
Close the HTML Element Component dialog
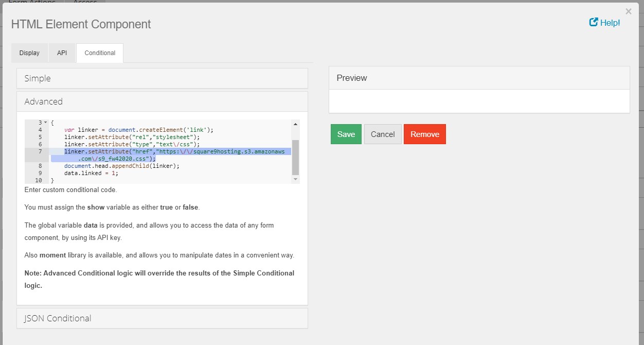point(628,11)
